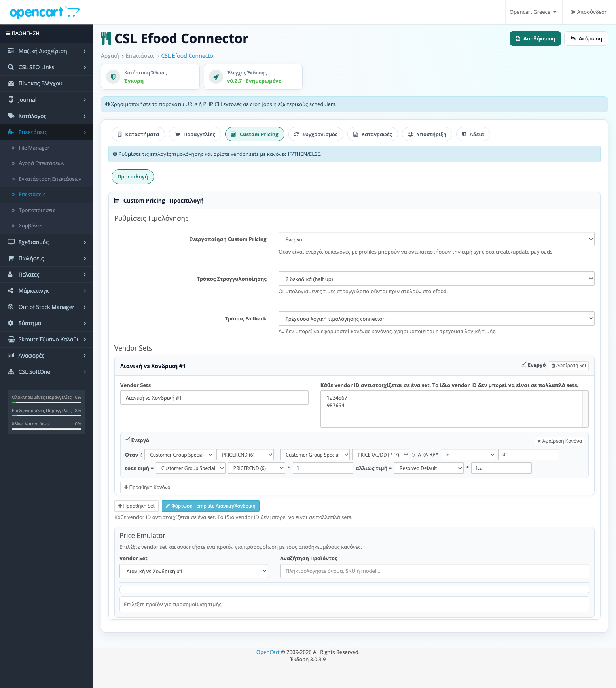This screenshot has width=616, height=688.
Task: Open the Ενεργοποίηση Custom Pricing dropdown
Action: [436, 239]
